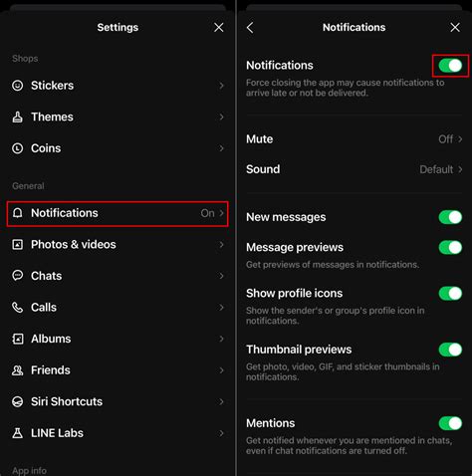Select Friends in the settings list
The height and width of the screenshot is (476, 472).
point(118,370)
